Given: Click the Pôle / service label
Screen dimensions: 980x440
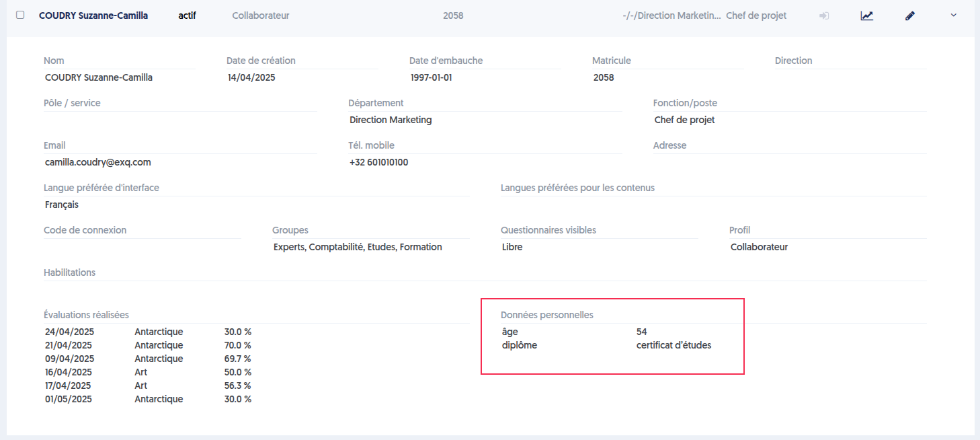Looking at the screenshot, I should tap(72, 103).
